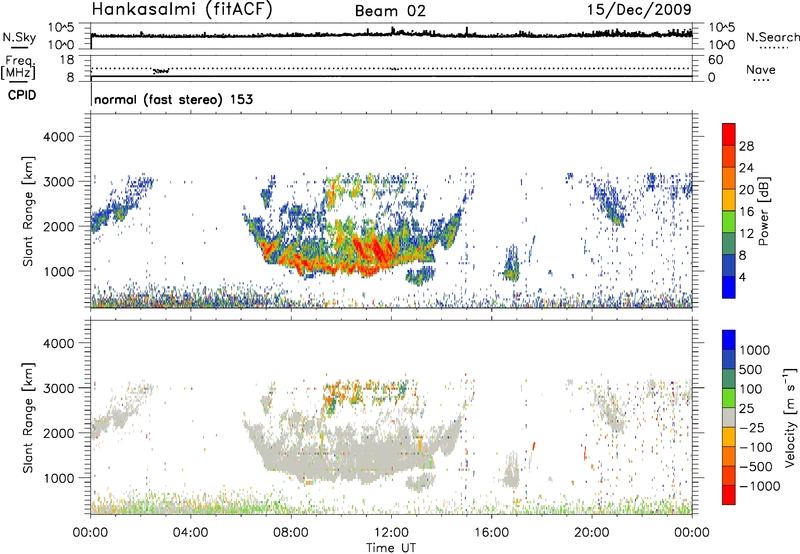Click the 100 label on velocity color bar
800x554 pixels.
click(x=751, y=389)
